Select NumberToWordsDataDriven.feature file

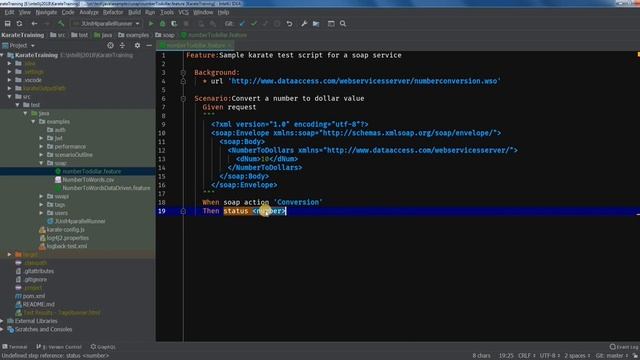pyautogui.click(x=106, y=188)
